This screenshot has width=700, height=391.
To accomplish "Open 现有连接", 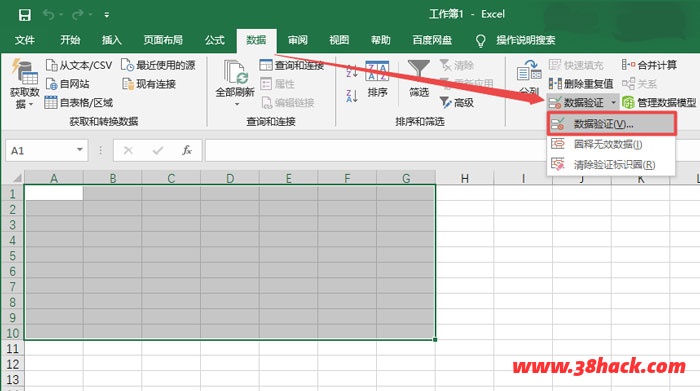I will pyautogui.click(x=149, y=84).
